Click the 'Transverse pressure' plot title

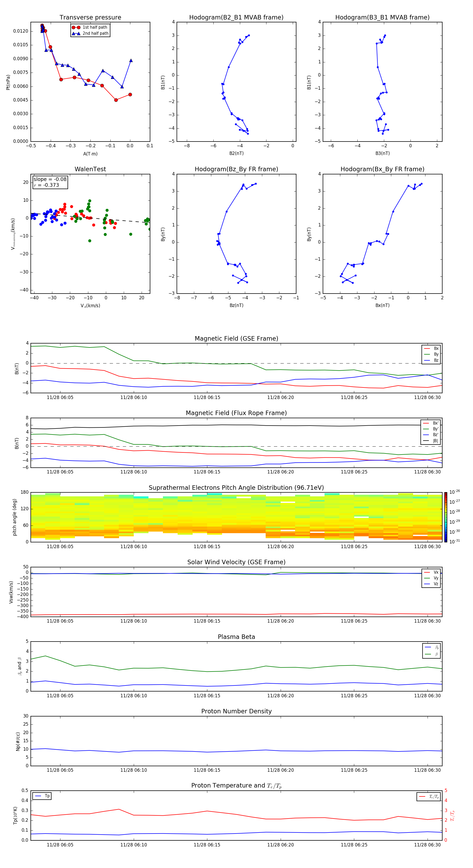click(x=90, y=18)
